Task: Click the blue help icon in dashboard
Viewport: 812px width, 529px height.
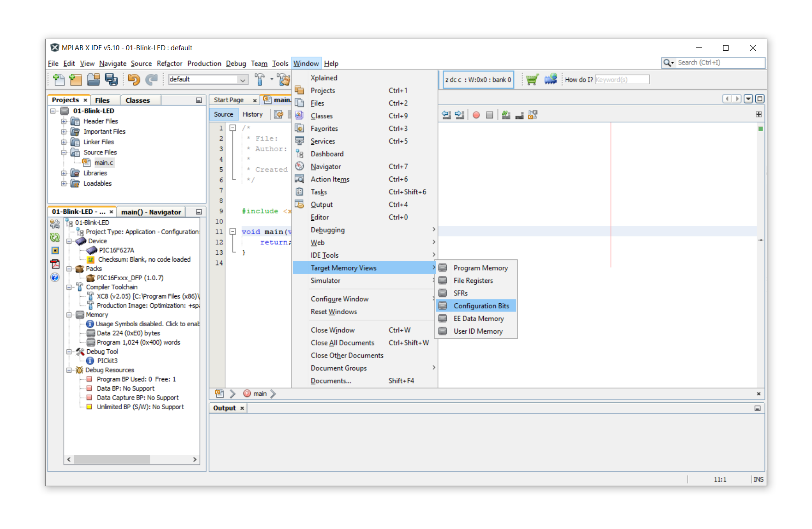Action: [55, 277]
